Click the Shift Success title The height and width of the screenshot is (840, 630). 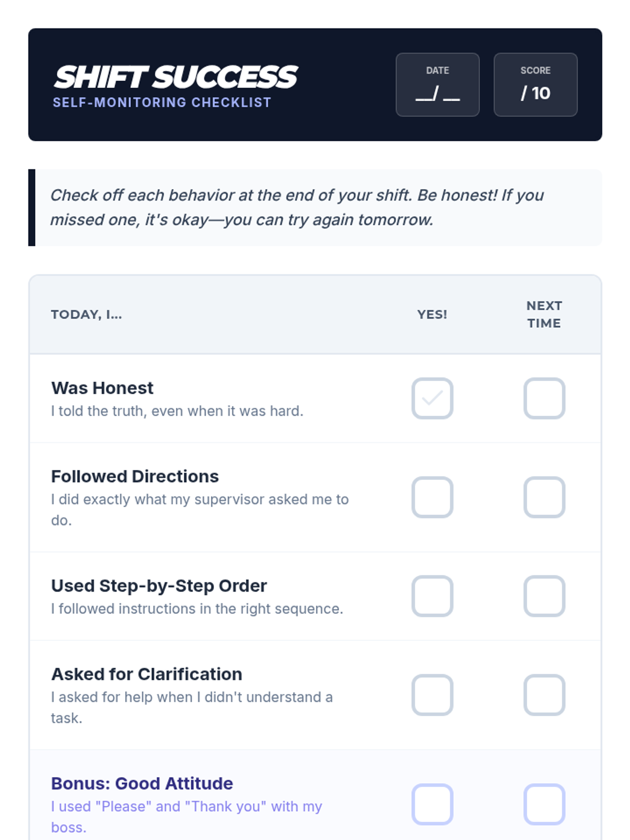[x=176, y=77]
